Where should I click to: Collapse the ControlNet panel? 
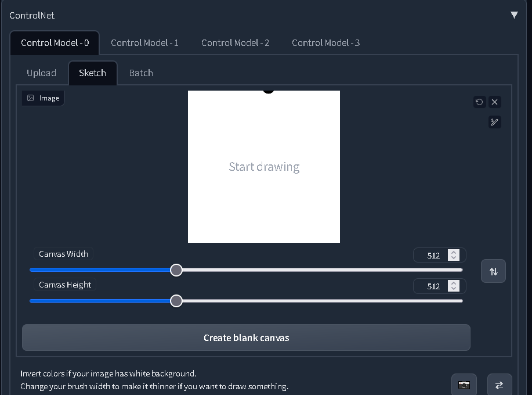coord(514,15)
